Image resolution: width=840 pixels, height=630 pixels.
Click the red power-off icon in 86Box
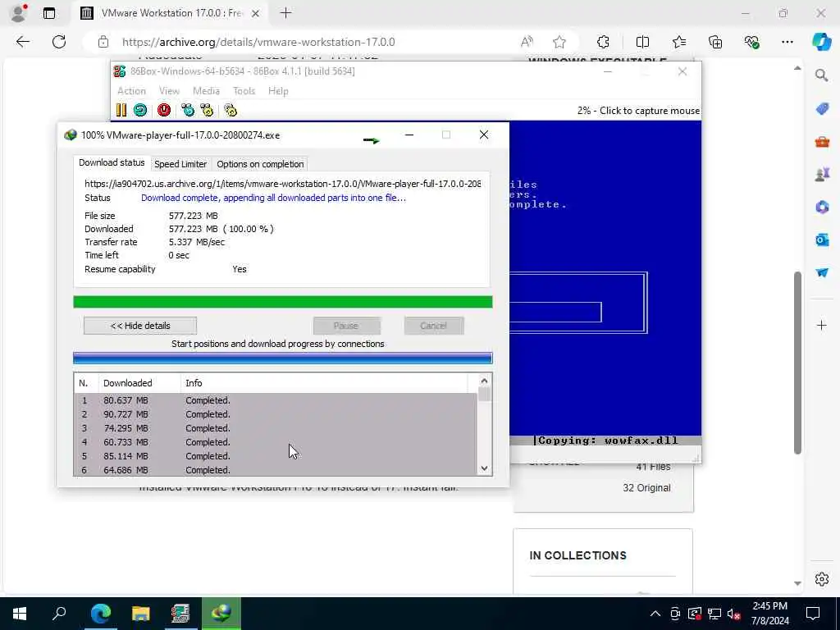click(x=164, y=111)
